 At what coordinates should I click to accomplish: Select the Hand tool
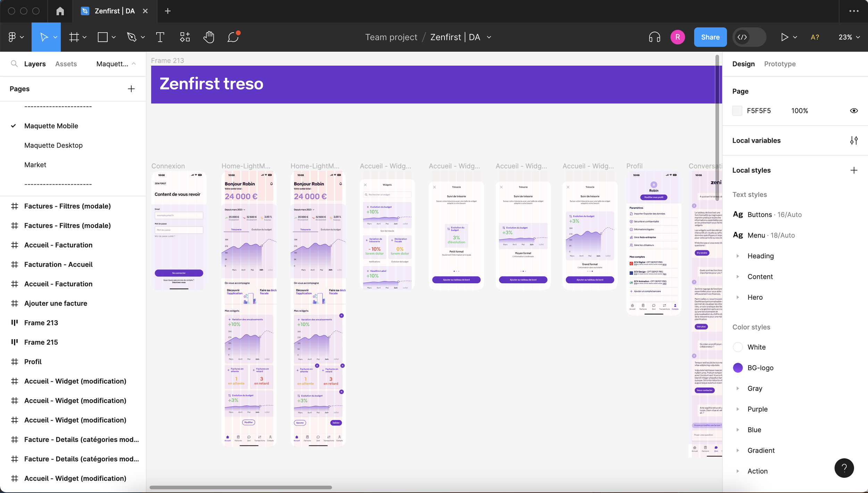click(209, 37)
